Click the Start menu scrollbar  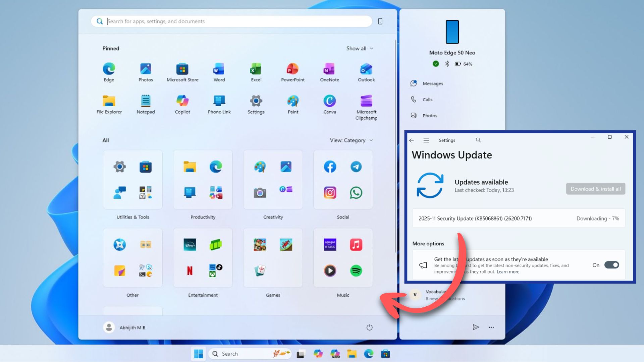tap(395, 146)
